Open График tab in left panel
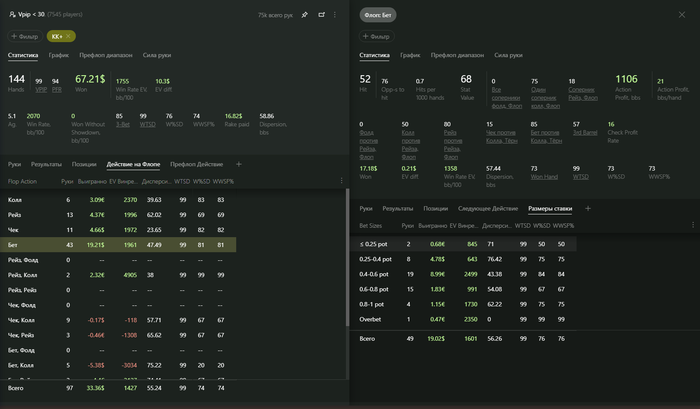 [x=58, y=55]
